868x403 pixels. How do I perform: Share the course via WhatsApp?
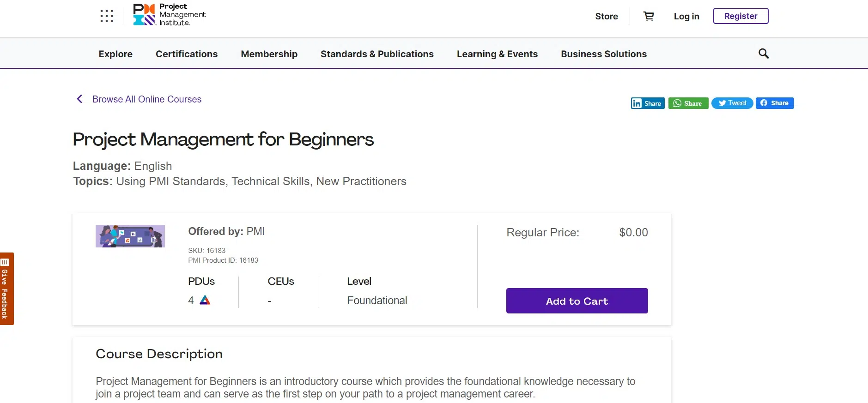pyautogui.click(x=688, y=103)
